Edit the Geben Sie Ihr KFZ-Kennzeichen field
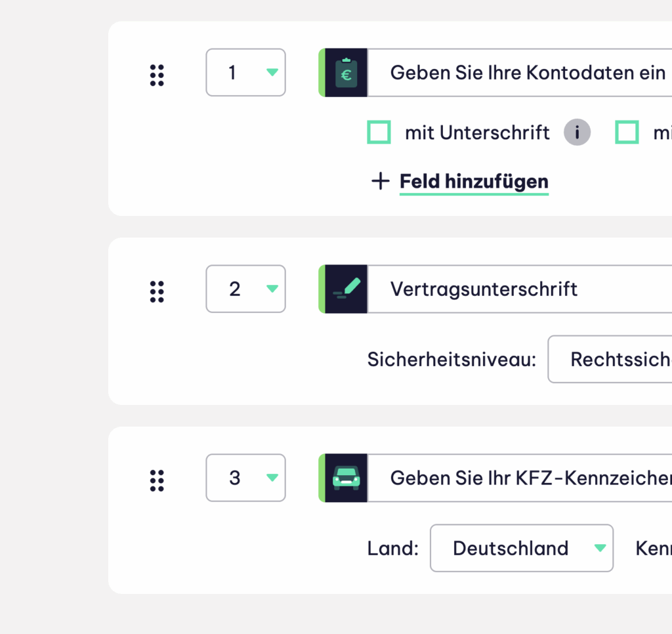This screenshot has width=672, height=634. (520, 478)
